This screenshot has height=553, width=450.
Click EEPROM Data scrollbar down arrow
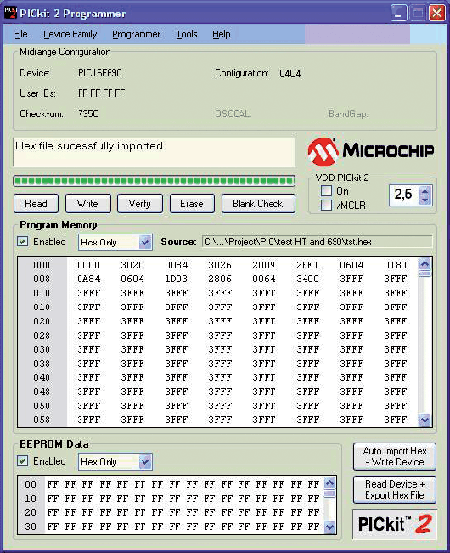pyautogui.click(x=330, y=527)
